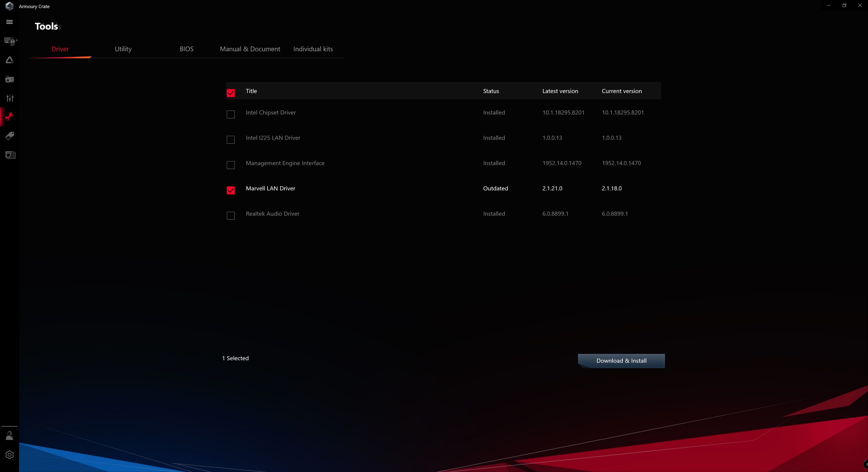Click the Latest version column header
868x472 pixels.
coord(560,91)
